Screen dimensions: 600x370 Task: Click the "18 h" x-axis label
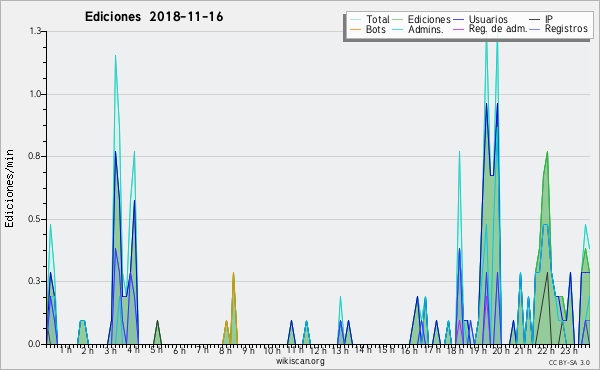click(x=455, y=351)
